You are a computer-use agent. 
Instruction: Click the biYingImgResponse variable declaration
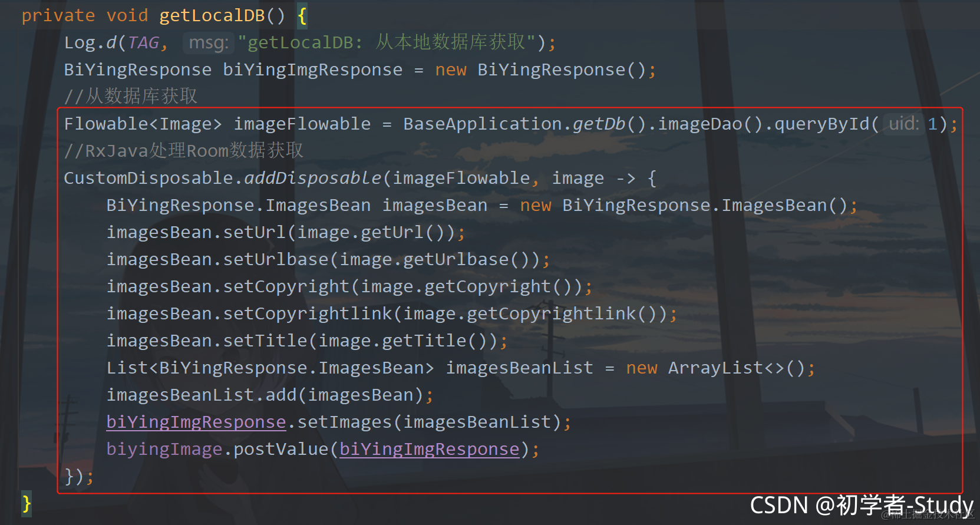point(312,70)
